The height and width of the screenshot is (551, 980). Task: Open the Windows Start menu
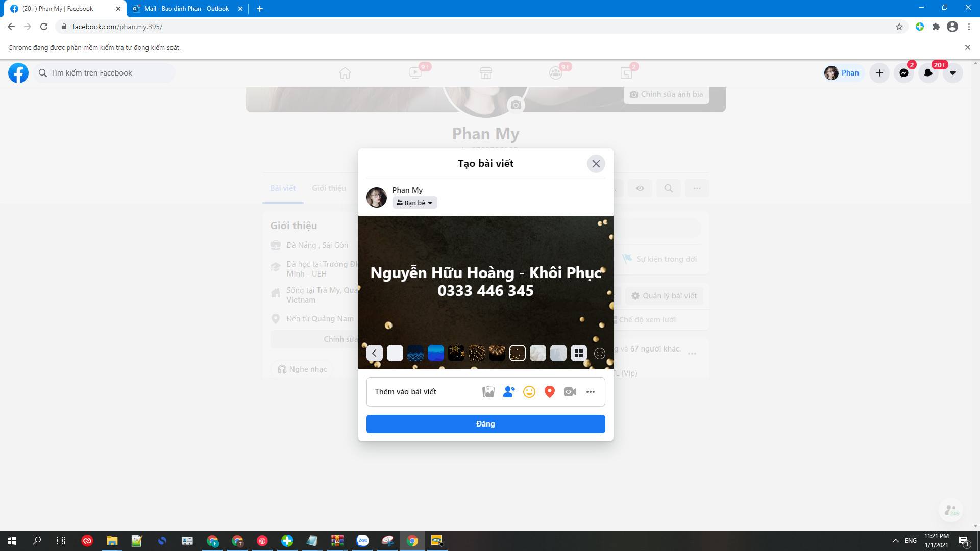click(x=12, y=541)
